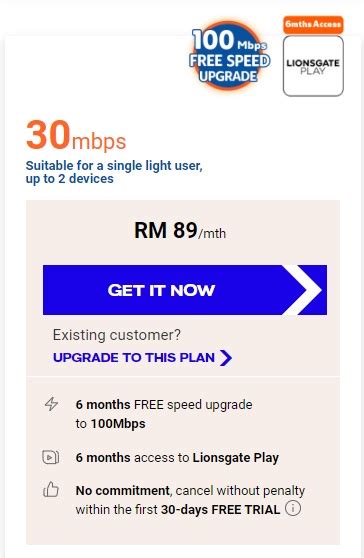Image resolution: width=364 pixels, height=558 pixels.
Task: Click the 100 Mbps free speed upgrade badge
Action: click(229, 56)
